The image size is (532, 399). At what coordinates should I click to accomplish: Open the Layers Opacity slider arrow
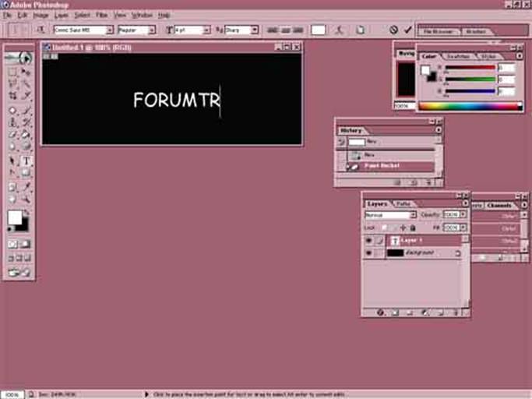coord(463,214)
